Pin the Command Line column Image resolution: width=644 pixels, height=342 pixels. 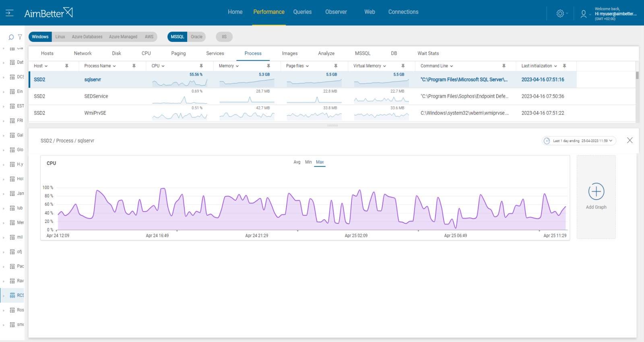tap(504, 66)
